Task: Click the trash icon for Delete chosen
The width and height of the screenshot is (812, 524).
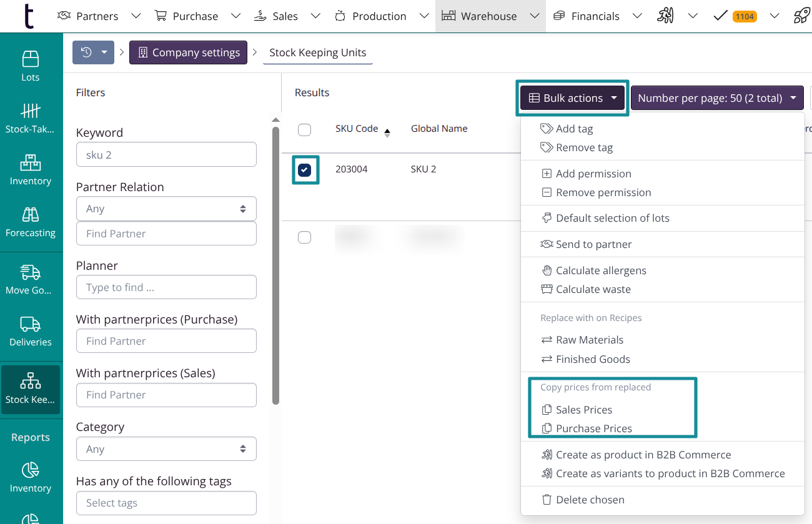Action: tap(547, 500)
